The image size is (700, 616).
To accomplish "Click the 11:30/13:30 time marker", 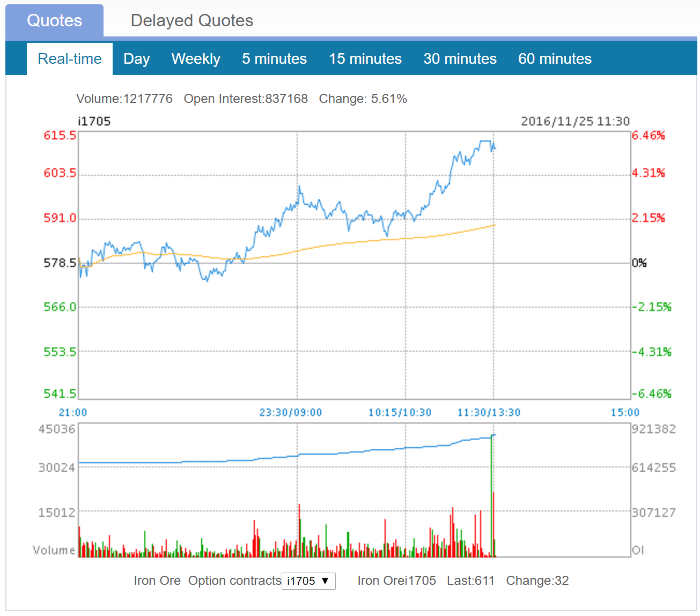I will coord(489,412).
